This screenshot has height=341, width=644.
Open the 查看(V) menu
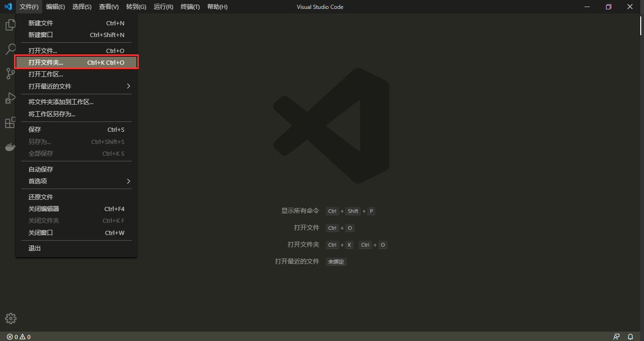click(x=109, y=7)
